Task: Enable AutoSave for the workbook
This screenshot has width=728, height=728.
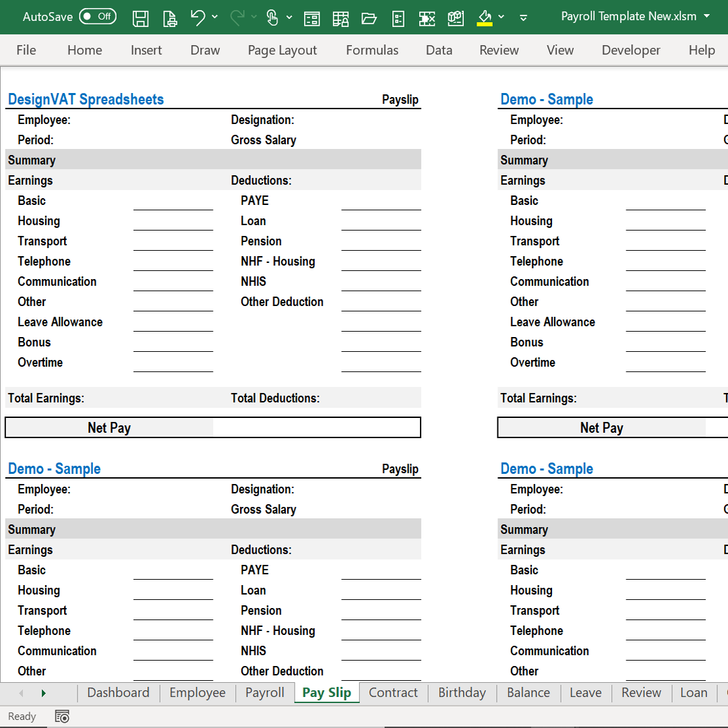Action: point(98,16)
